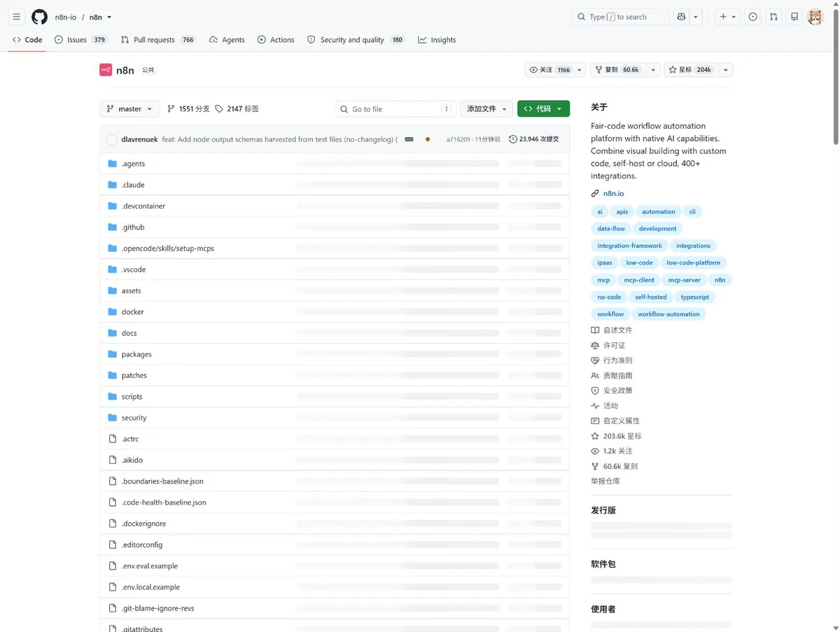Image resolution: width=840 pixels, height=632 pixels.
Task: Open the master branch selector
Action: tap(129, 109)
